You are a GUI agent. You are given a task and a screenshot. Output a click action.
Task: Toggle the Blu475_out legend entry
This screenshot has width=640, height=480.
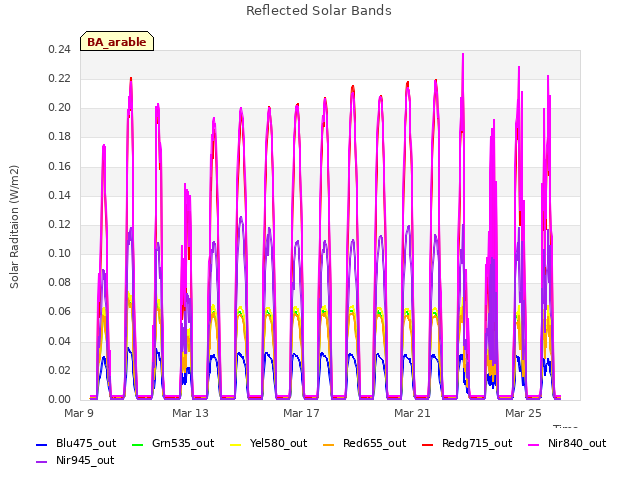76,444
